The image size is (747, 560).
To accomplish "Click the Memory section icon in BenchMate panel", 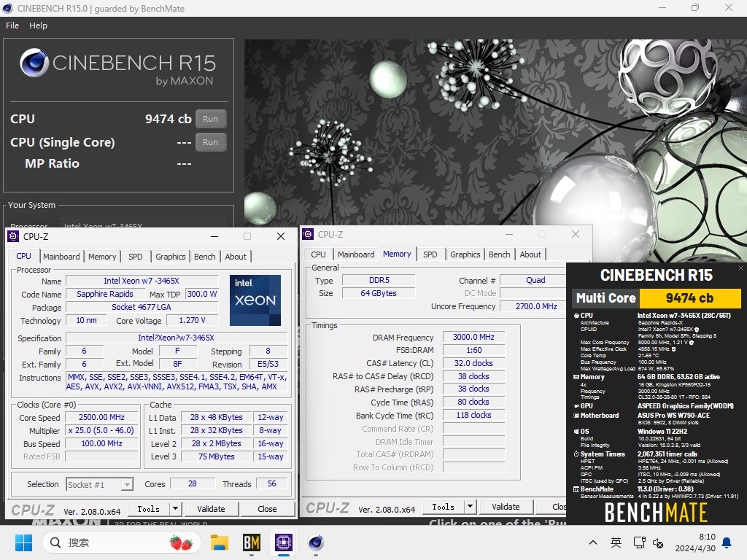I will tap(576, 377).
